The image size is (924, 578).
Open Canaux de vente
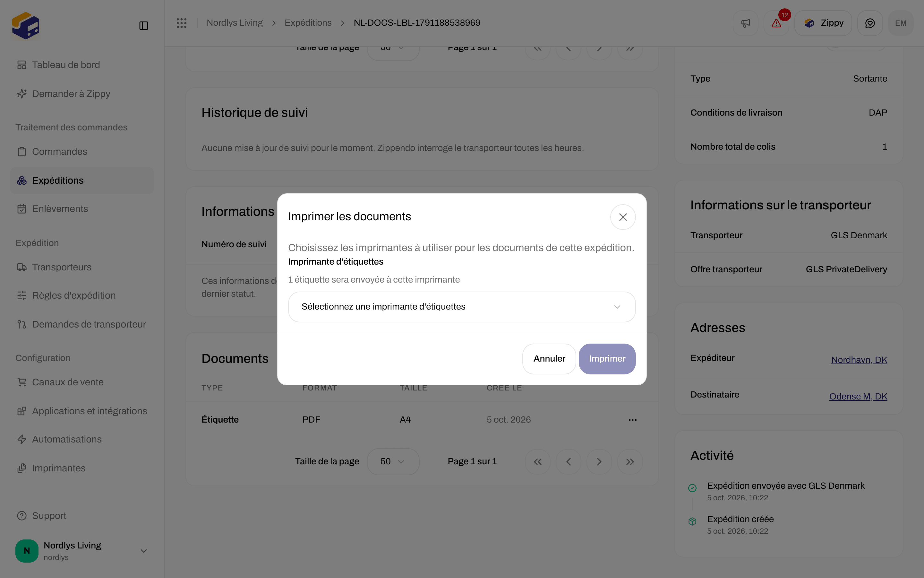pos(82,382)
